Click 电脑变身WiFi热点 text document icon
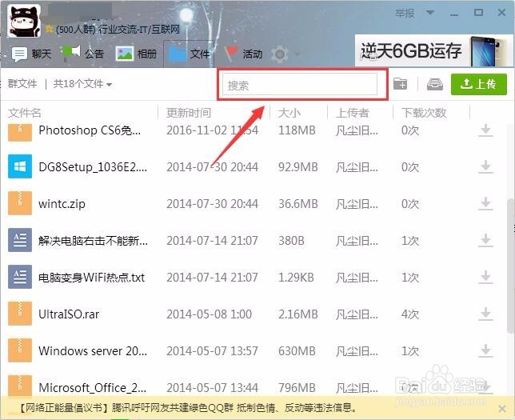The image size is (515, 420). (x=20, y=277)
